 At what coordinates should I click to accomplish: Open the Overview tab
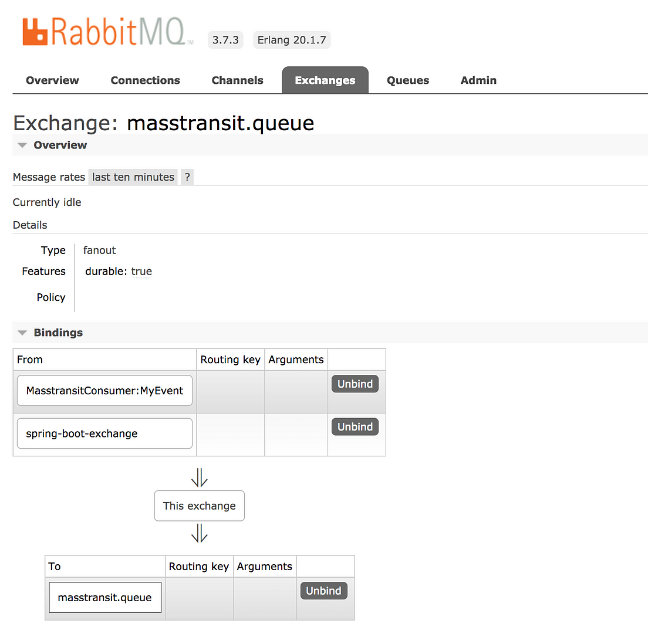52,80
